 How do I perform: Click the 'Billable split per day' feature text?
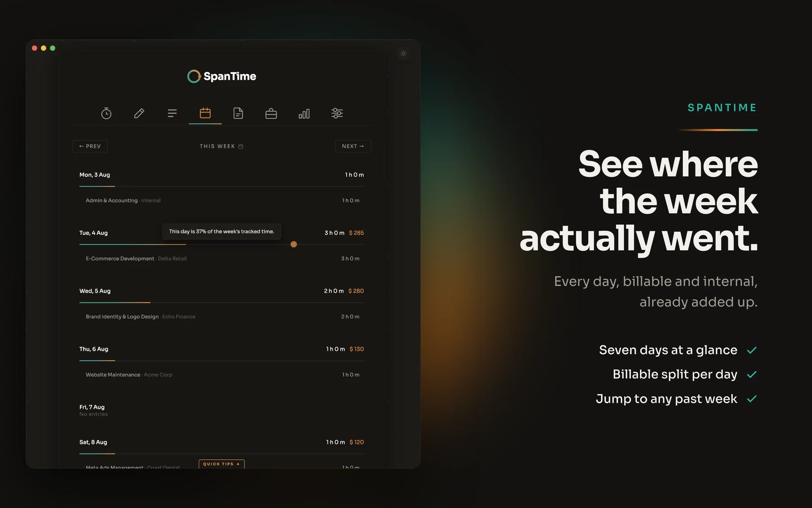click(675, 375)
